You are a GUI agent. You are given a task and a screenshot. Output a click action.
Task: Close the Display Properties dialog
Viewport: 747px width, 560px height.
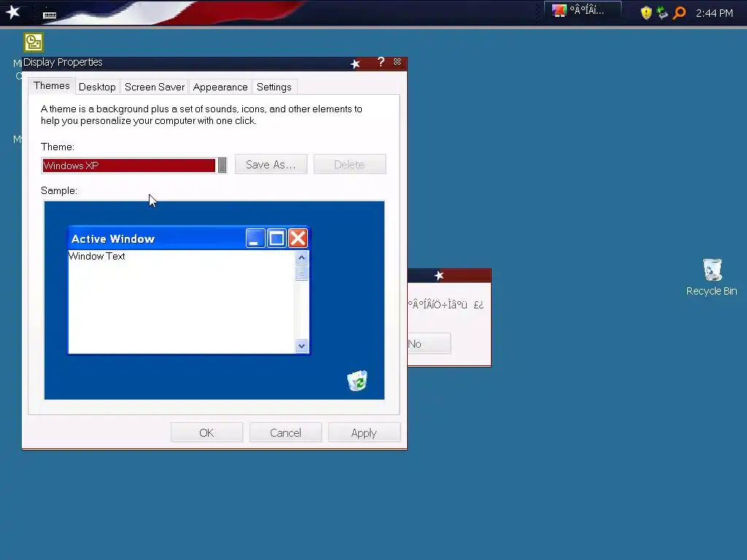398,62
